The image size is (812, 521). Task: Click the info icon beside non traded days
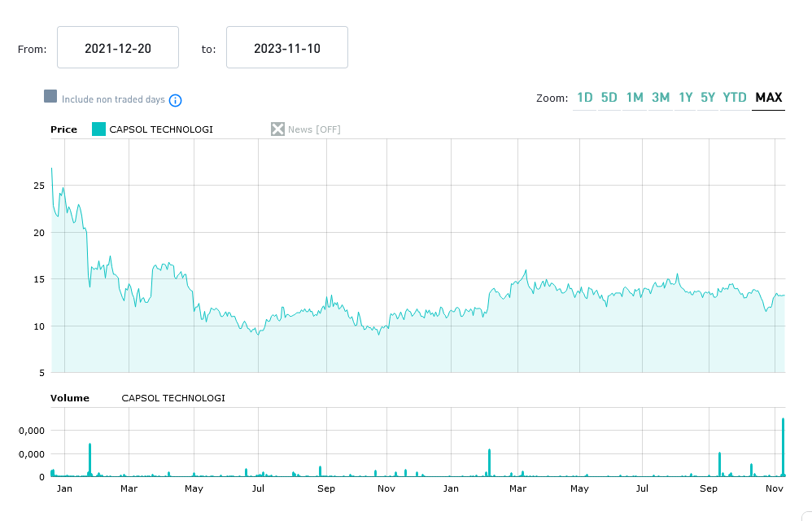tap(175, 100)
